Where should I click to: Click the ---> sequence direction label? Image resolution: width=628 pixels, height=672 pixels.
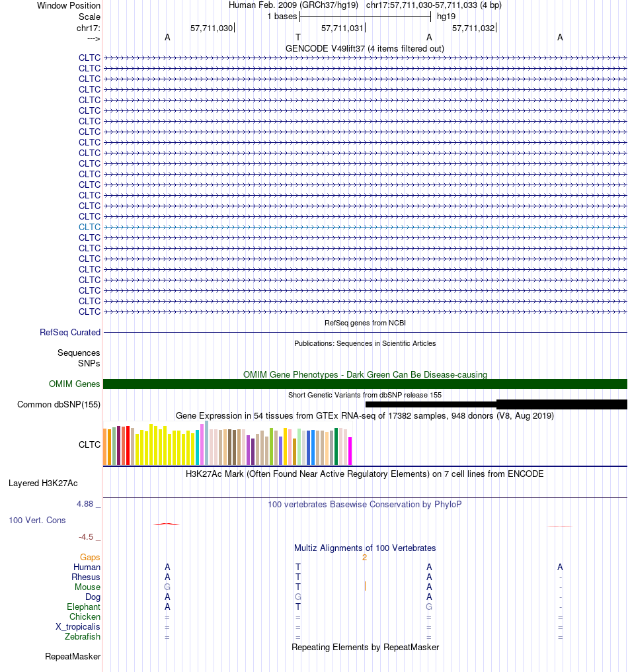click(x=93, y=38)
